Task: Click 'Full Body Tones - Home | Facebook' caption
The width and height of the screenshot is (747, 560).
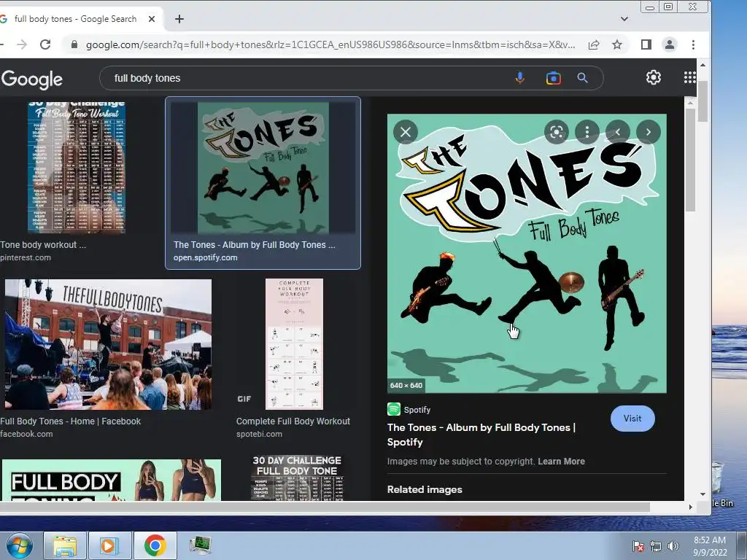Action: (x=71, y=421)
